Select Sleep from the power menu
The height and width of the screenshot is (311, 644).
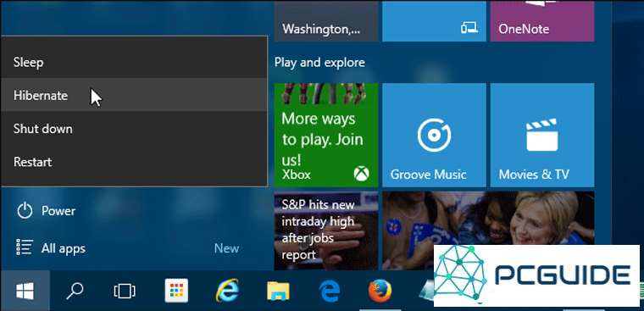(x=134, y=63)
